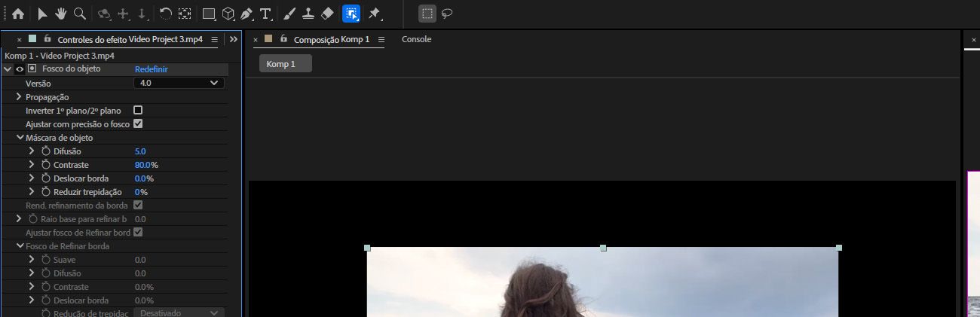Click the lock icon on Composição panel
Image resolution: width=980 pixels, height=317 pixels.
(283, 38)
